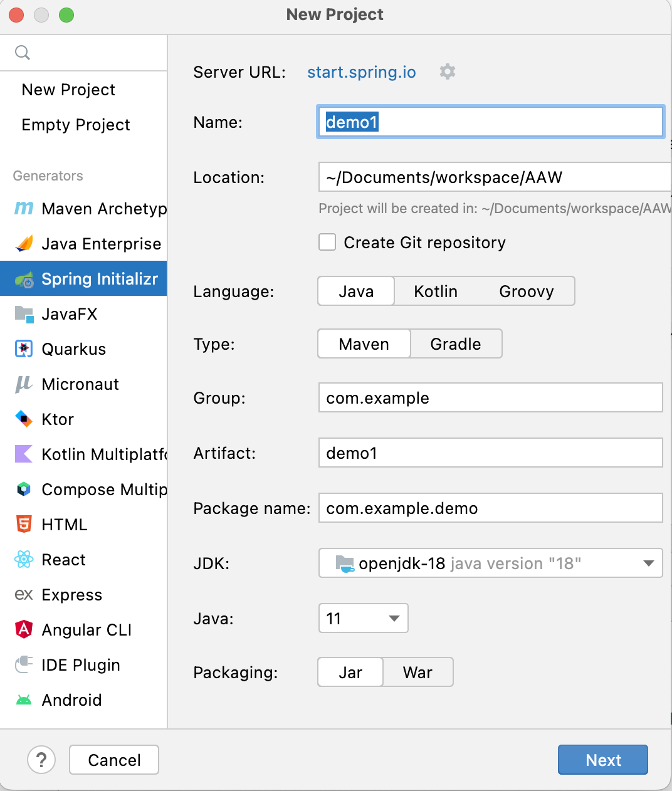Select the Maven Archetype generator icon

point(24,208)
